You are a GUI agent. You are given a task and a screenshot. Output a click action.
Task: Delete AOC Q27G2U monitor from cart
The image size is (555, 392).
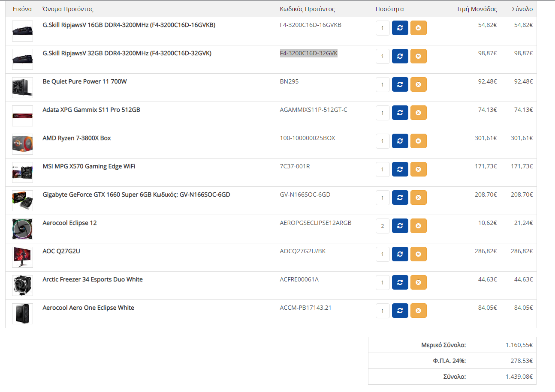[419, 254]
